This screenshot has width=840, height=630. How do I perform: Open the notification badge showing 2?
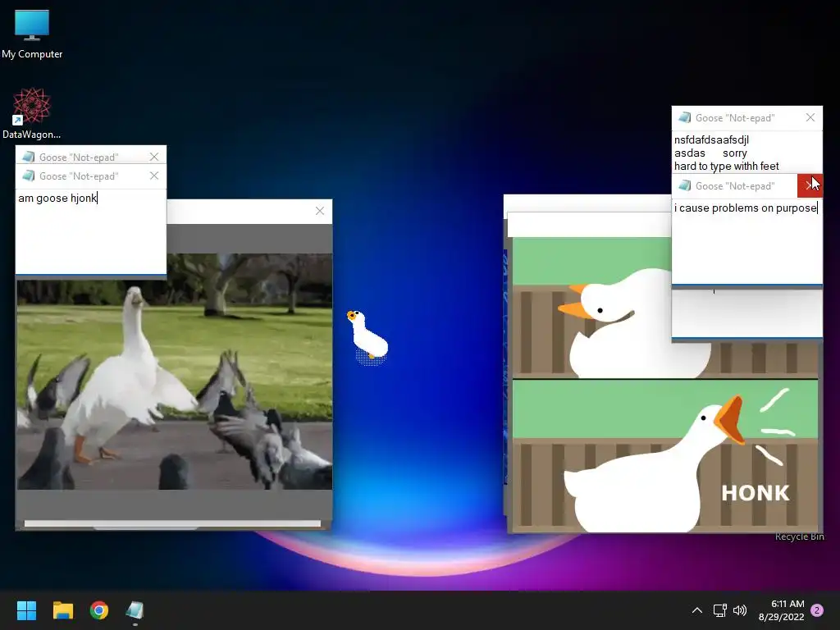coord(817,610)
